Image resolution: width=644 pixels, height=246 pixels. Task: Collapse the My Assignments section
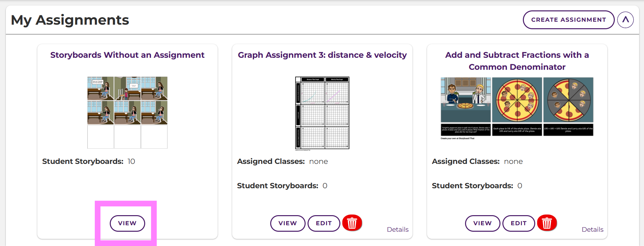[x=625, y=20]
